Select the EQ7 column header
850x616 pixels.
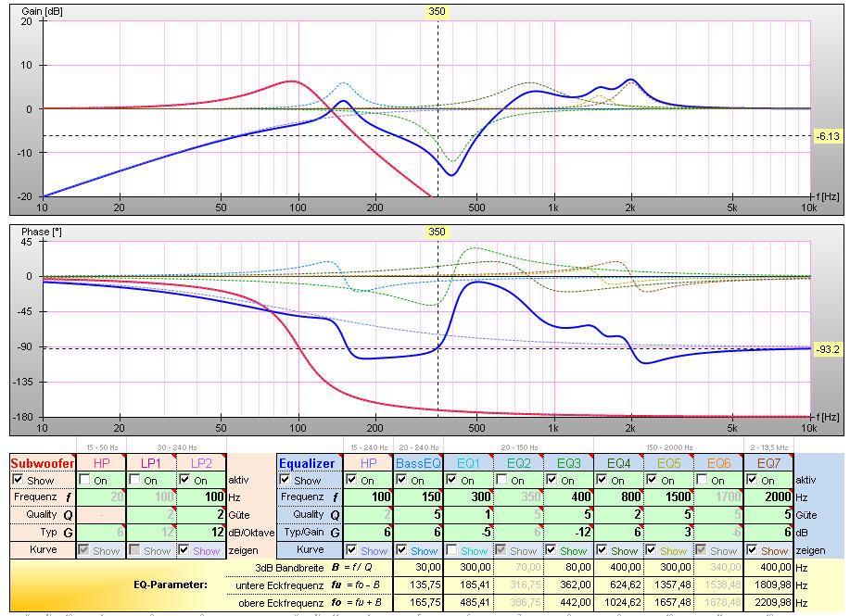[768, 461]
